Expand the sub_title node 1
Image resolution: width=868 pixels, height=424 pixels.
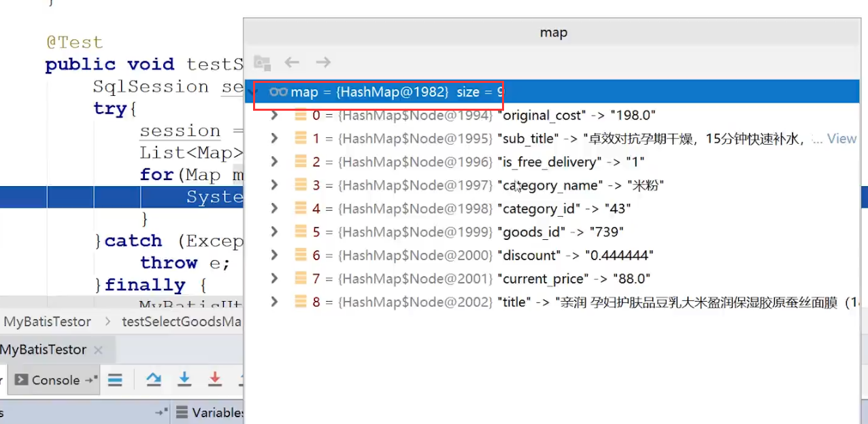coord(274,139)
